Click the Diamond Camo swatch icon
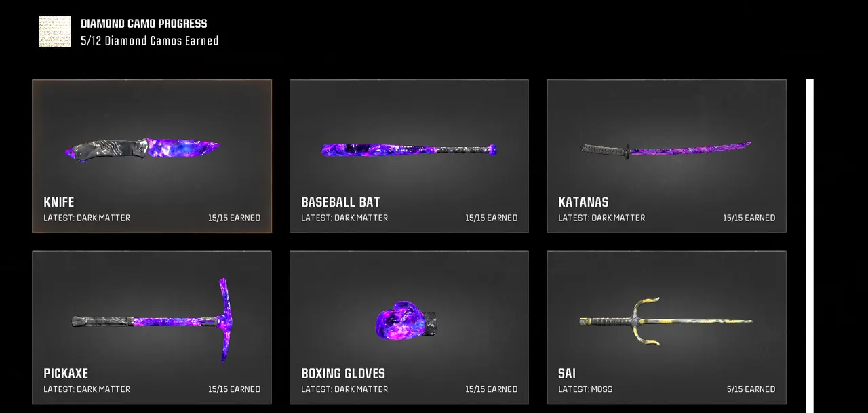868x413 pixels. click(x=55, y=32)
